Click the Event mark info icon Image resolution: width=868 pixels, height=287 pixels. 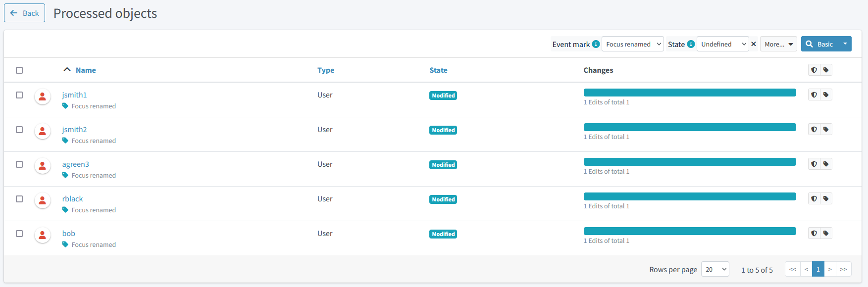pyautogui.click(x=596, y=44)
